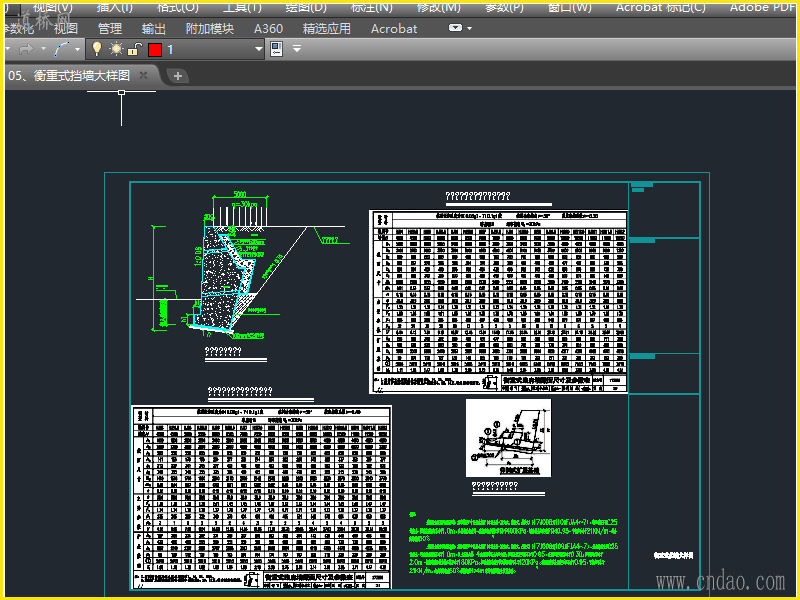Open the 附加模块 ribbon tab
This screenshot has width=800, height=600.
pyautogui.click(x=210, y=29)
